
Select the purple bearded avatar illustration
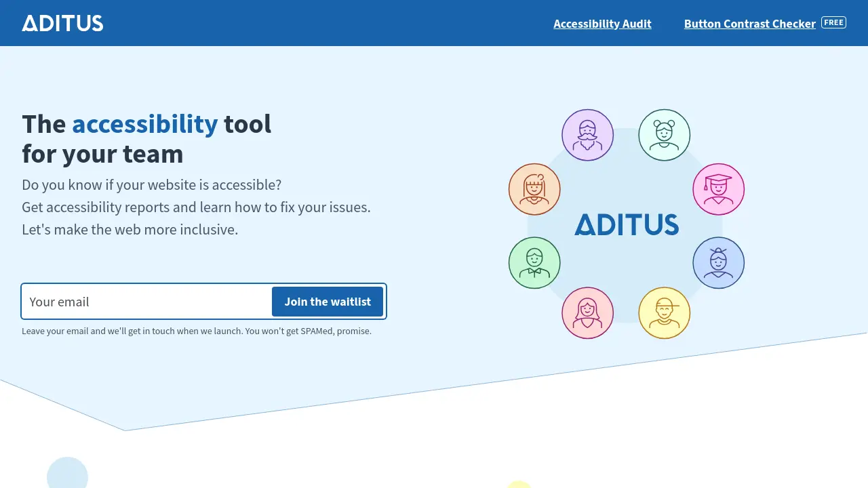(587, 135)
